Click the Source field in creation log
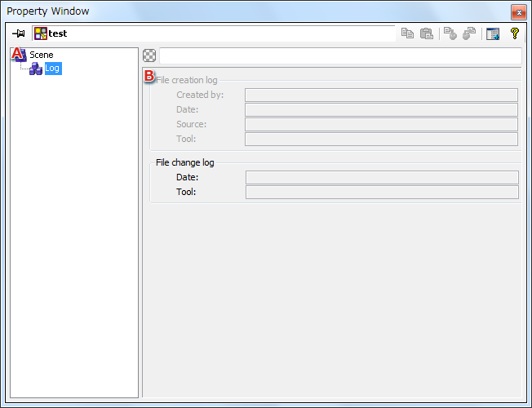 pos(381,124)
